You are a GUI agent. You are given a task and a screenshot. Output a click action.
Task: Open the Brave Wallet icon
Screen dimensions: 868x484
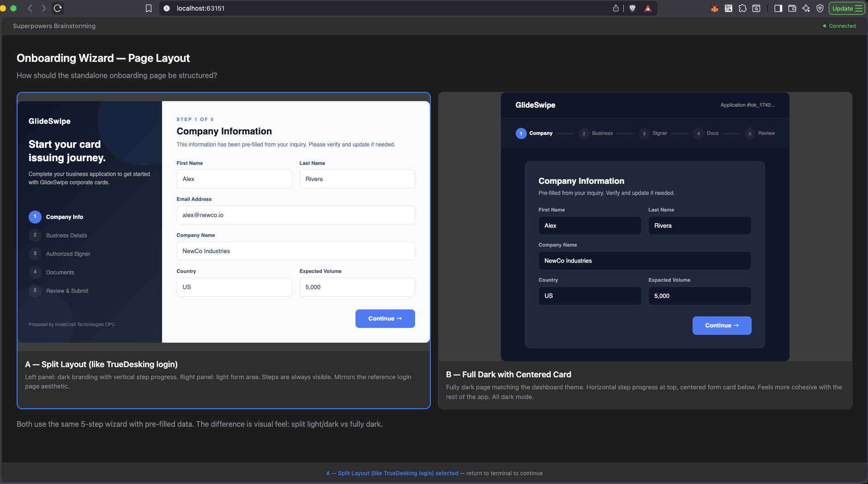point(792,8)
